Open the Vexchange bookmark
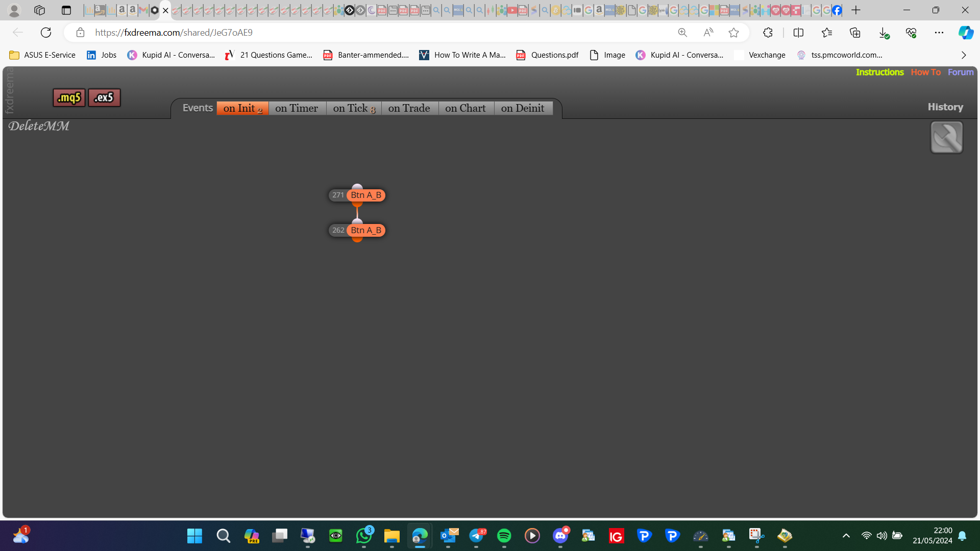Image resolution: width=980 pixels, height=551 pixels. pos(760,55)
